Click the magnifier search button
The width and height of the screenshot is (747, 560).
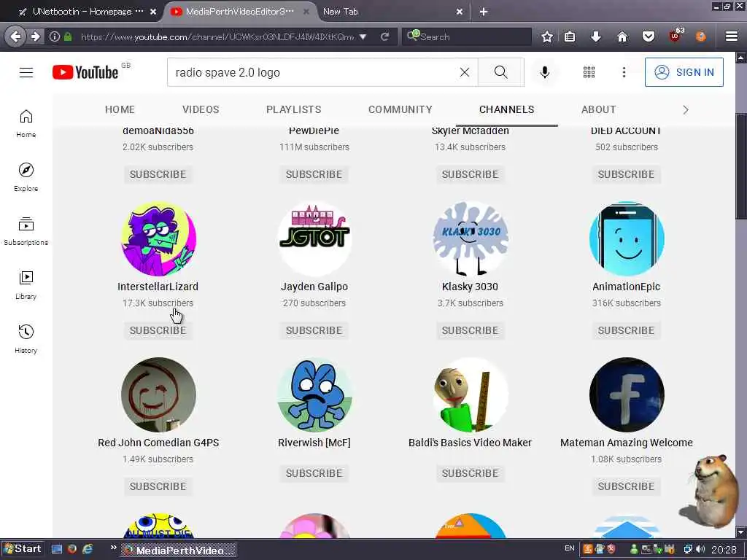point(500,72)
